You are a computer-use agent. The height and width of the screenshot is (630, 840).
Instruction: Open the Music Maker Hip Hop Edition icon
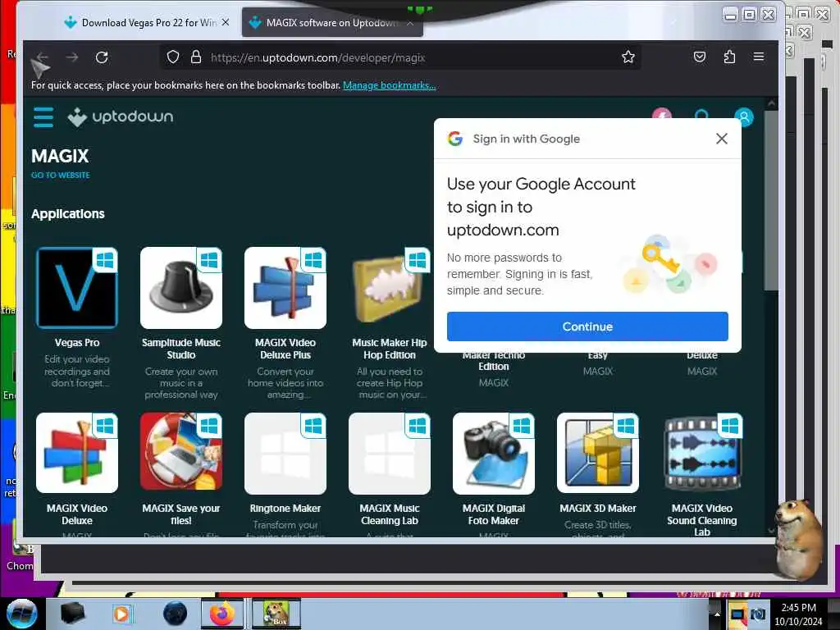(x=390, y=288)
